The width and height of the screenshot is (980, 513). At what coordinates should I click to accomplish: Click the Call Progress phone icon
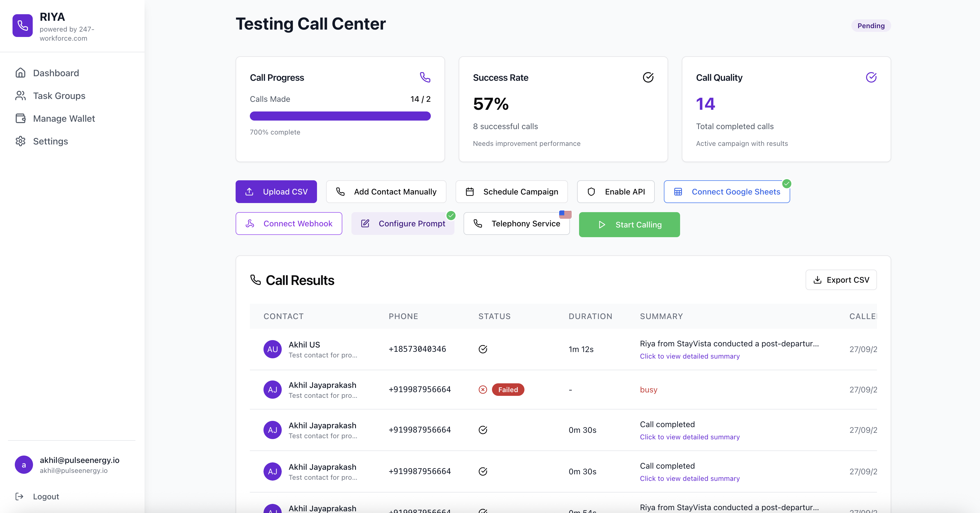425,77
